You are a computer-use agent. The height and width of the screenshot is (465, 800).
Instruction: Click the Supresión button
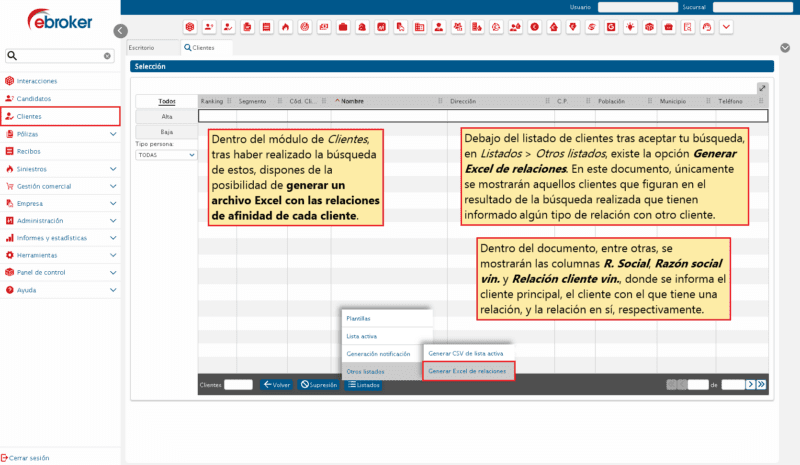point(318,384)
